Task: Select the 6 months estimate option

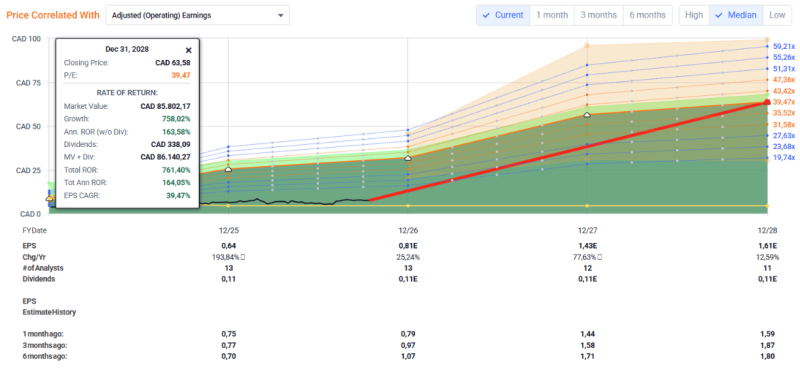Action: click(x=647, y=15)
